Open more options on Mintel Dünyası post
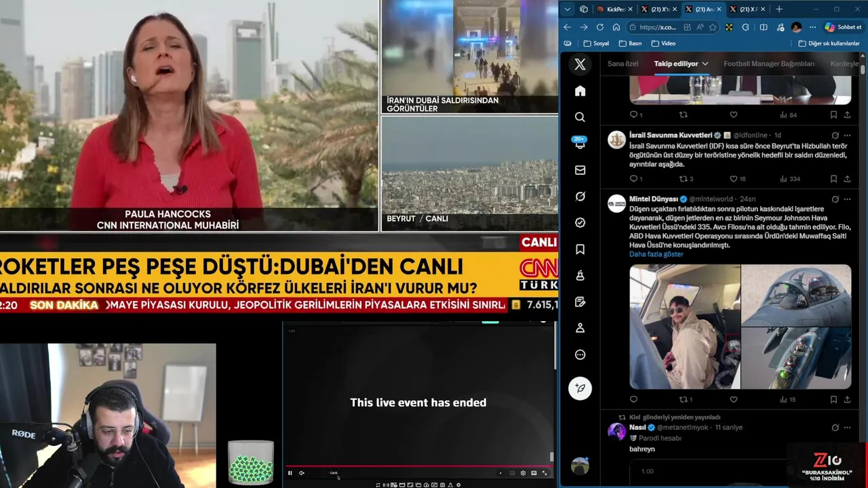868x488 pixels. tap(847, 199)
